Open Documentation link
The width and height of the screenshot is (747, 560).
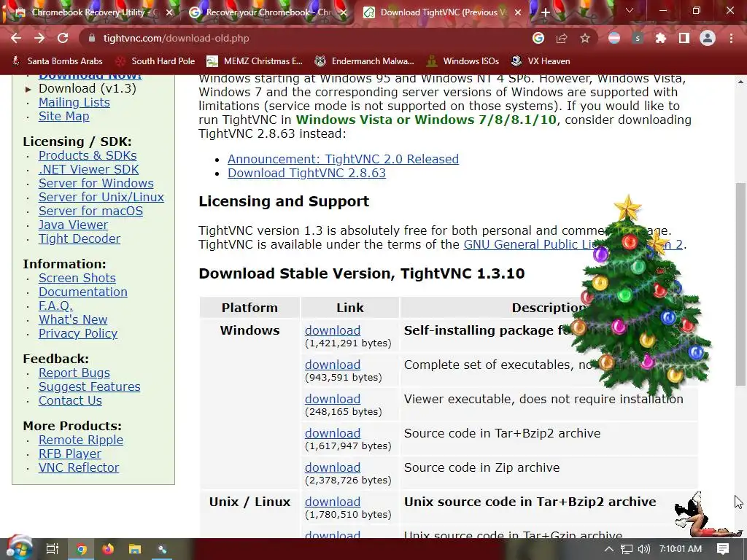[83, 292]
